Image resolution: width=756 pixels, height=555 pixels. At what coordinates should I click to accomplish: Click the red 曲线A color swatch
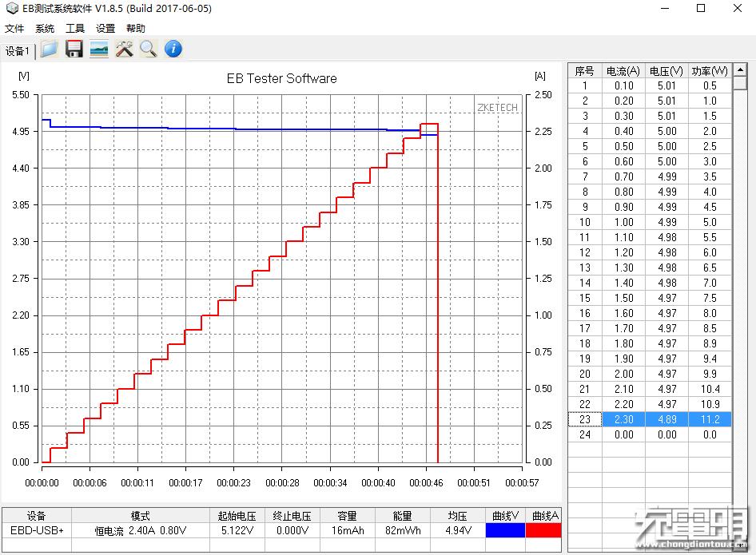[x=543, y=530]
